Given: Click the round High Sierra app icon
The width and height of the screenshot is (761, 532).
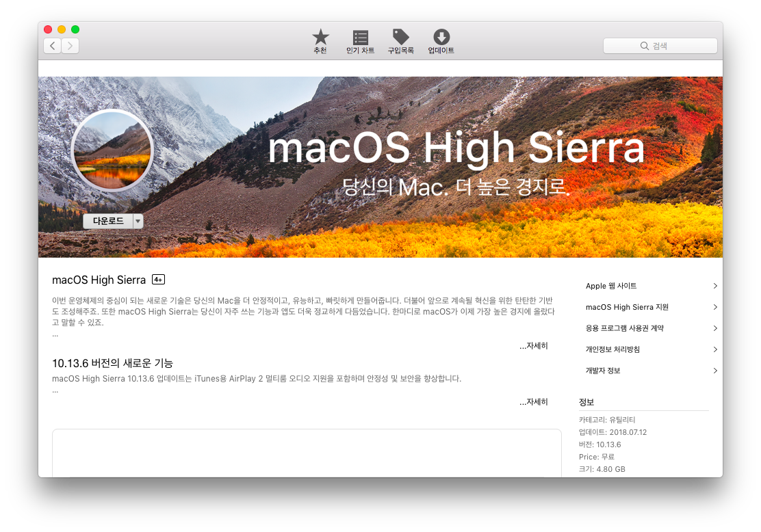Looking at the screenshot, I should pyautogui.click(x=112, y=150).
